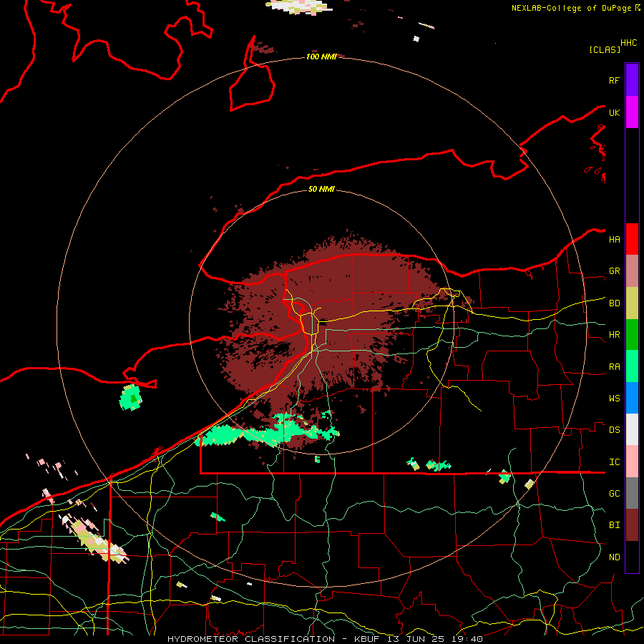Click the WS blue legend swatch
Viewport: 644px width, 644px height.
632,398
